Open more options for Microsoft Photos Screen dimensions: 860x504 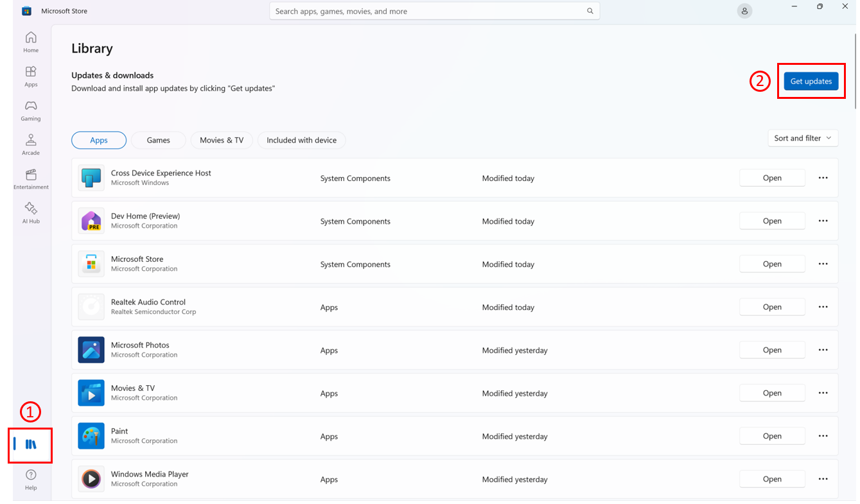[823, 350]
